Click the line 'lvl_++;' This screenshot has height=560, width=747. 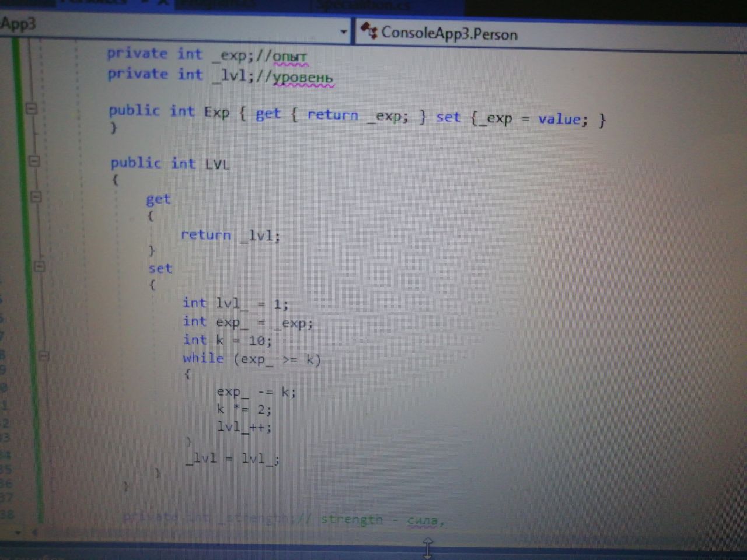(x=244, y=427)
